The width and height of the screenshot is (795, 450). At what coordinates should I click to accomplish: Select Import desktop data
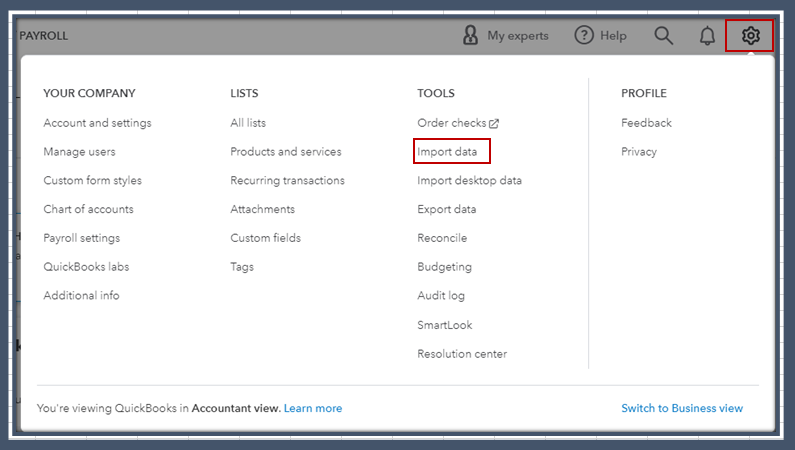click(469, 180)
